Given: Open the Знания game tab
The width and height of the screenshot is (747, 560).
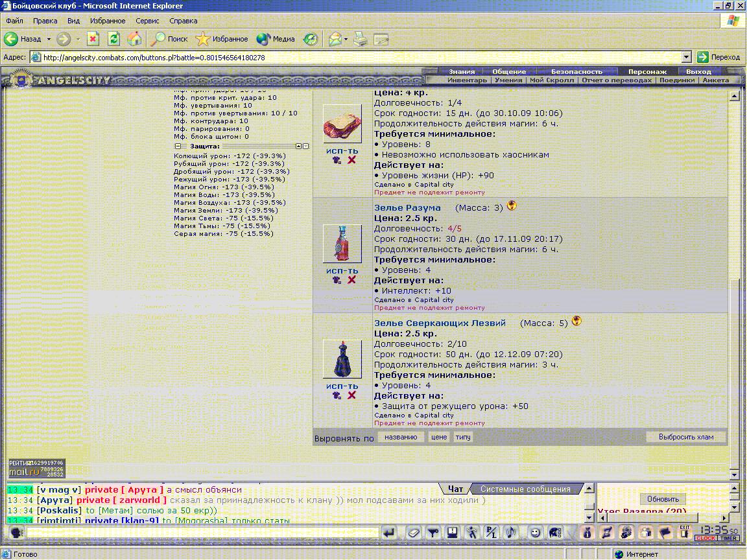Looking at the screenshot, I should pyautogui.click(x=462, y=71).
